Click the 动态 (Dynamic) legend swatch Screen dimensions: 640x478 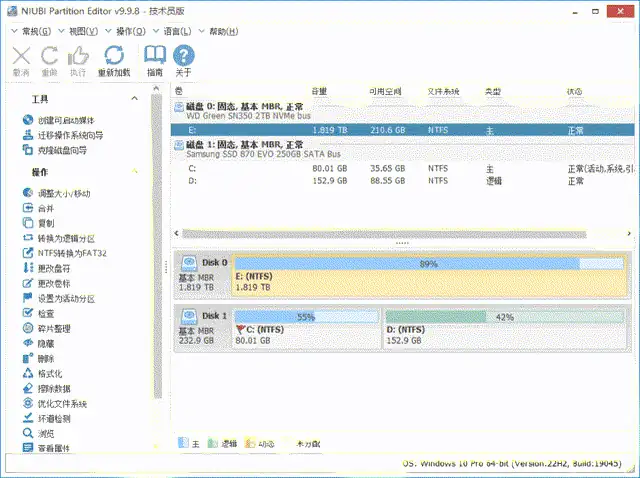[250, 443]
